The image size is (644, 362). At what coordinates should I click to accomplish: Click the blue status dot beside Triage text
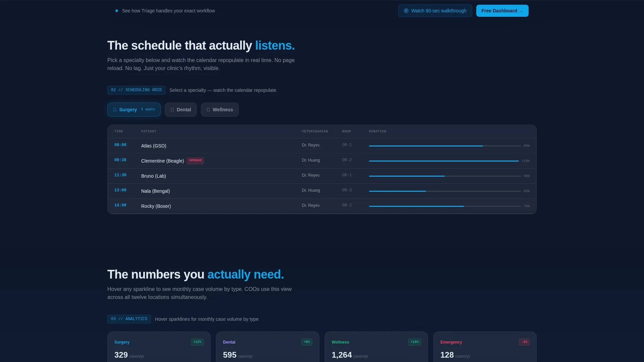pyautogui.click(x=117, y=11)
